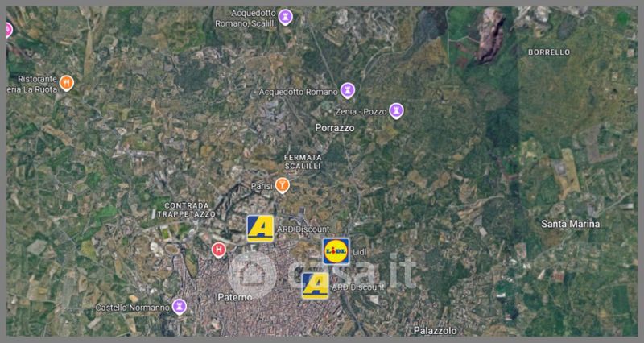
Task: Select the Paterno city label
Action: [235, 297]
